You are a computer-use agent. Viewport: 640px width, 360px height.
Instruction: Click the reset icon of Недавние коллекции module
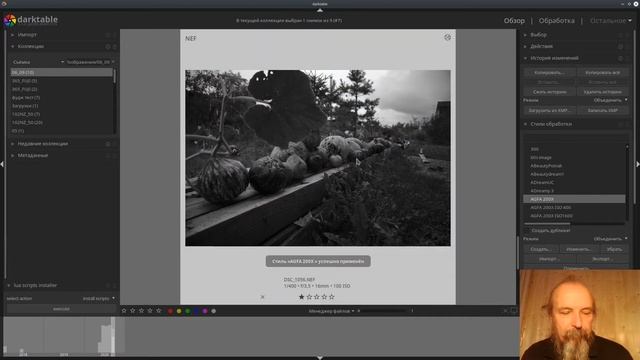(x=108, y=144)
